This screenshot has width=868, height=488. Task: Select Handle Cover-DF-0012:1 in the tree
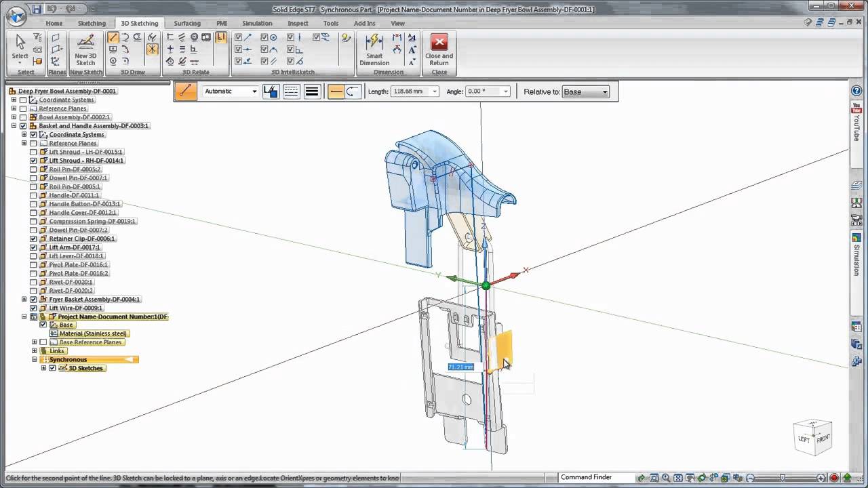[x=83, y=213]
